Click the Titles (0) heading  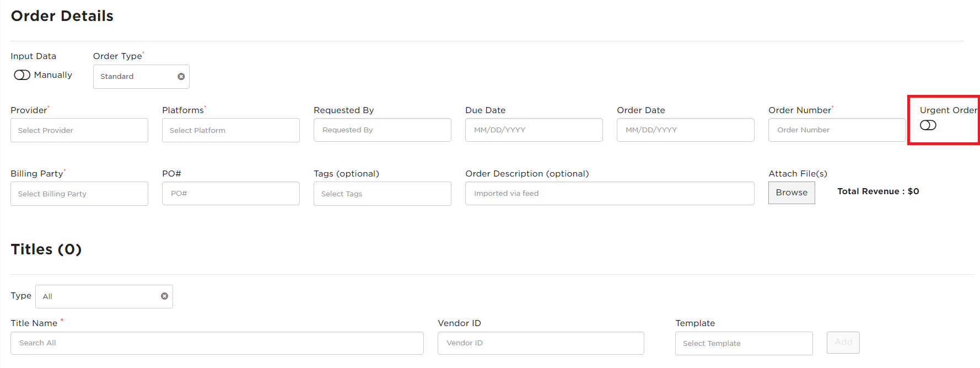tap(46, 249)
